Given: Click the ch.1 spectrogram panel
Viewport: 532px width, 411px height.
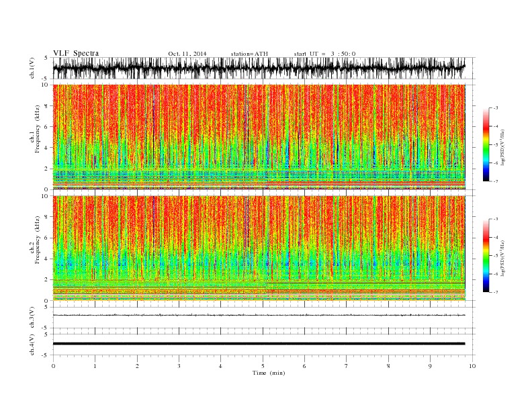Looking at the screenshot, I should pos(259,137).
